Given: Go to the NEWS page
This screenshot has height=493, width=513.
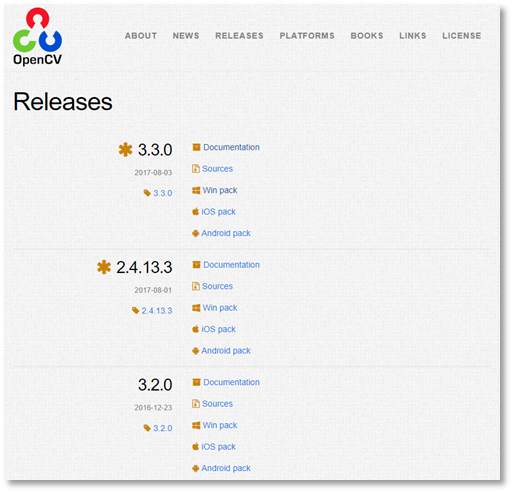Looking at the screenshot, I should (186, 36).
